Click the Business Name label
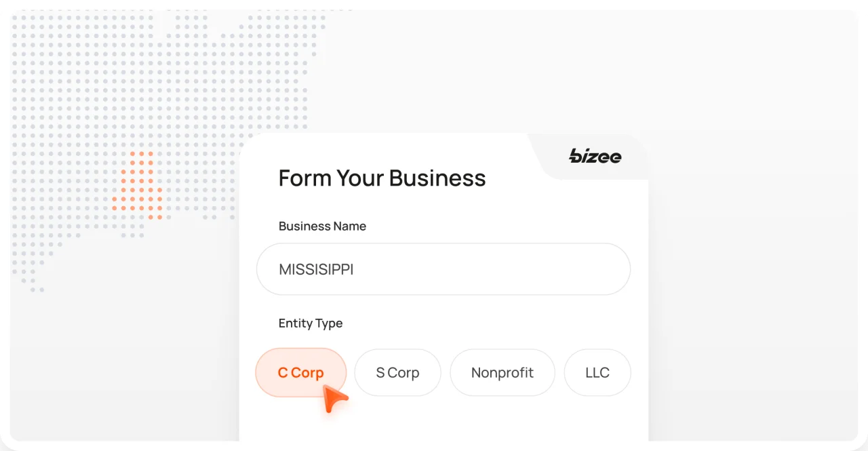 pyautogui.click(x=322, y=227)
